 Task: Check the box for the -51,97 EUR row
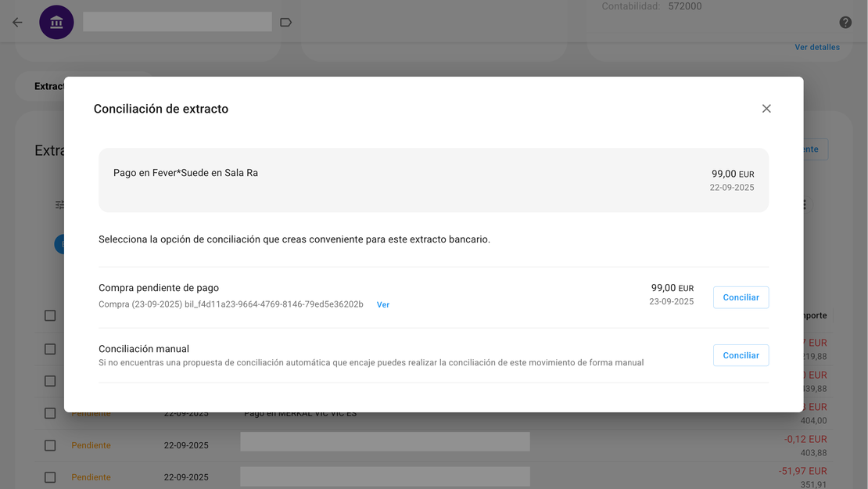point(50,477)
